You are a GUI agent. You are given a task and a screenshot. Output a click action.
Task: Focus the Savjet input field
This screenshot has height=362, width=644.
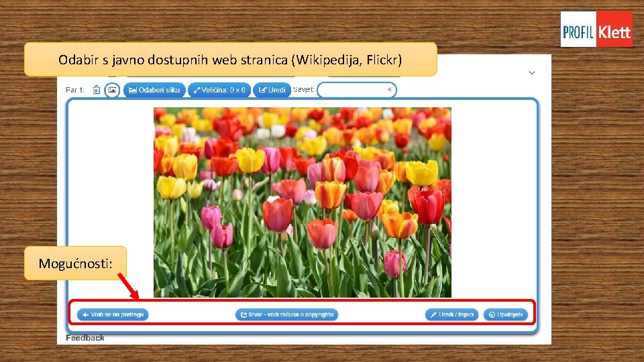[357, 90]
